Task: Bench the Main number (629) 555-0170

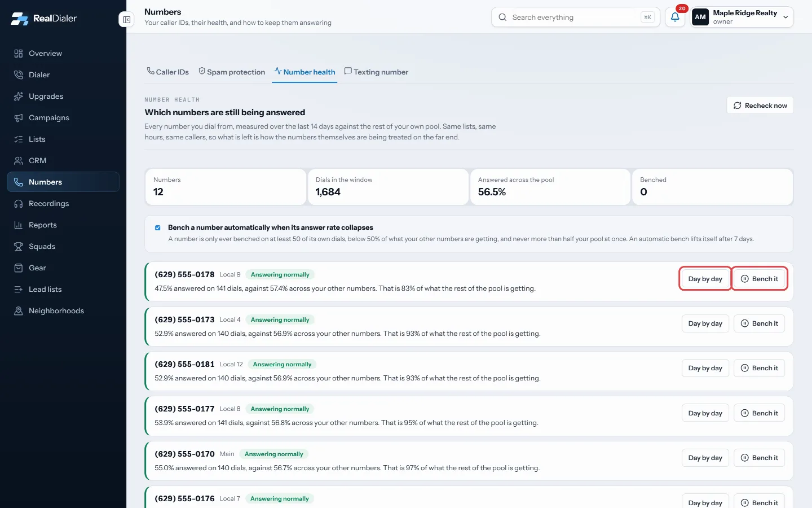Action: click(759, 458)
